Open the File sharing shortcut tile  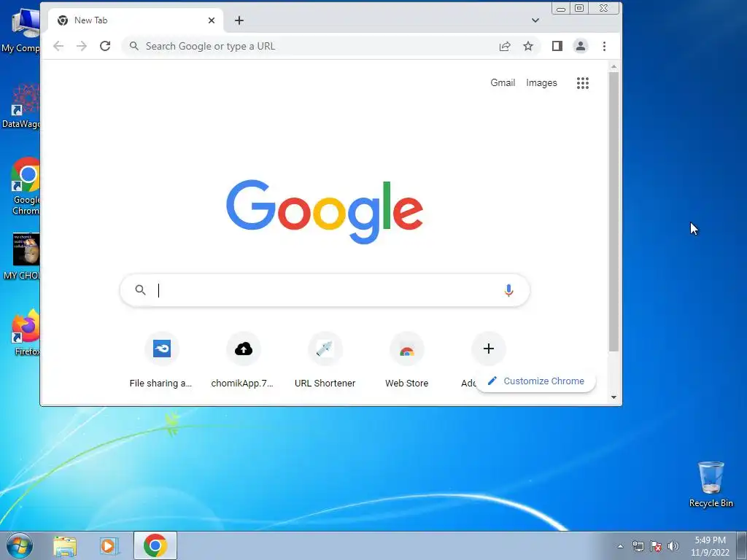tap(161, 361)
